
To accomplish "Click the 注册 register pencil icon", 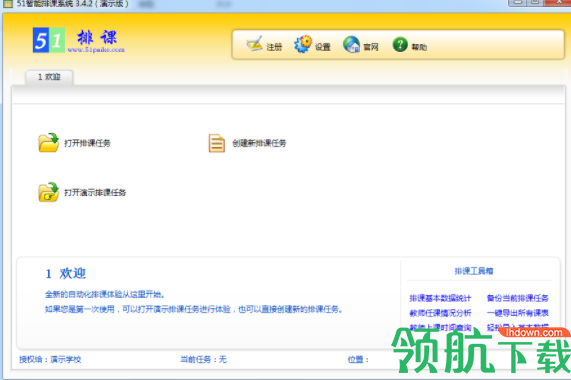I will click(x=254, y=44).
